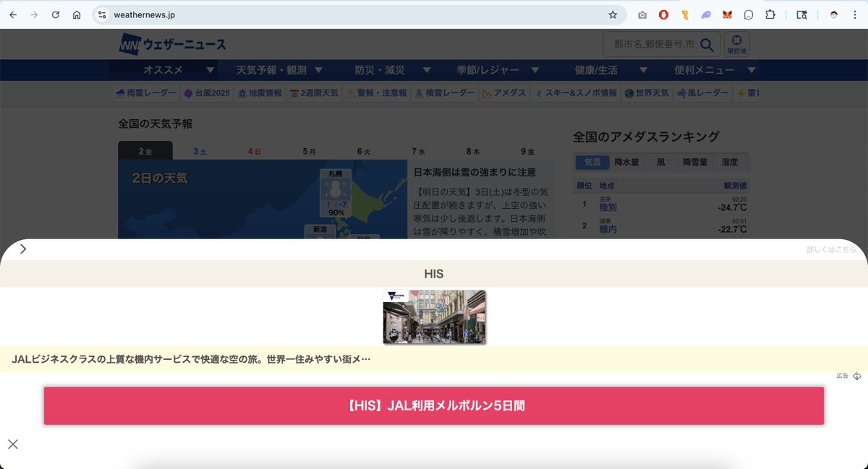868x469 pixels.
Task: Open the red stop-hand ad blocker extension
Action: (663, 14)
